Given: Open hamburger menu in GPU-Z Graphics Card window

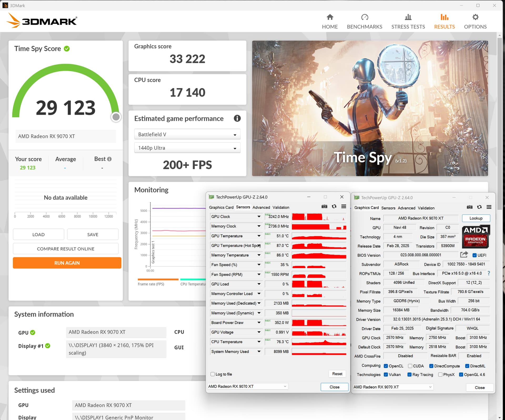Looking at the screenshot, I should [x=489, y=207].
